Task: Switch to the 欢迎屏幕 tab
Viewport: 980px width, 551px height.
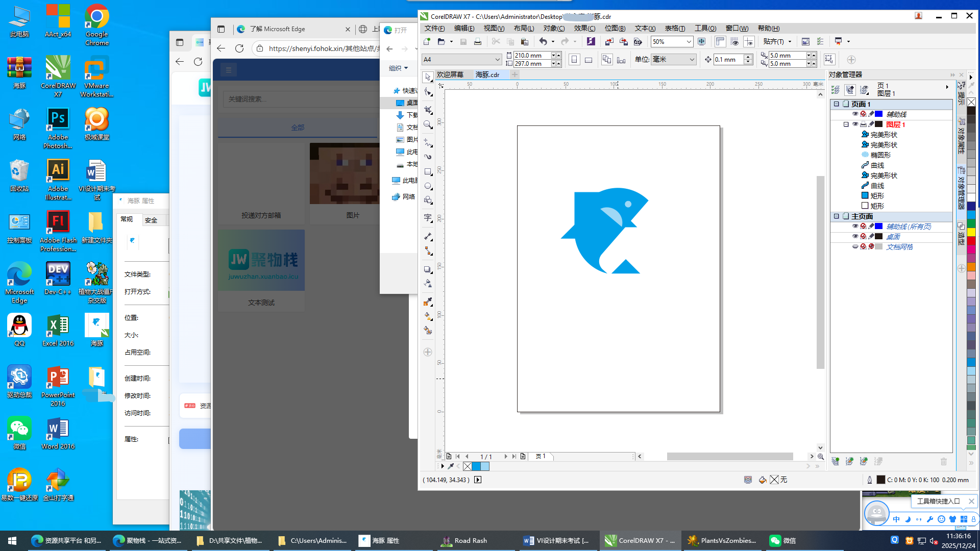Action: click(x=450, y=74)
